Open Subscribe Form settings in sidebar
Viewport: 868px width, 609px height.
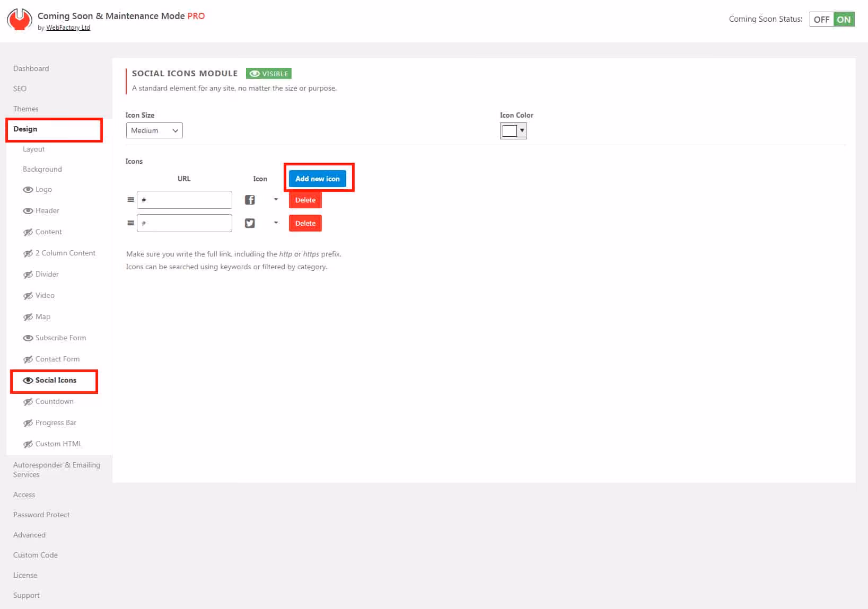click(60, 338)
